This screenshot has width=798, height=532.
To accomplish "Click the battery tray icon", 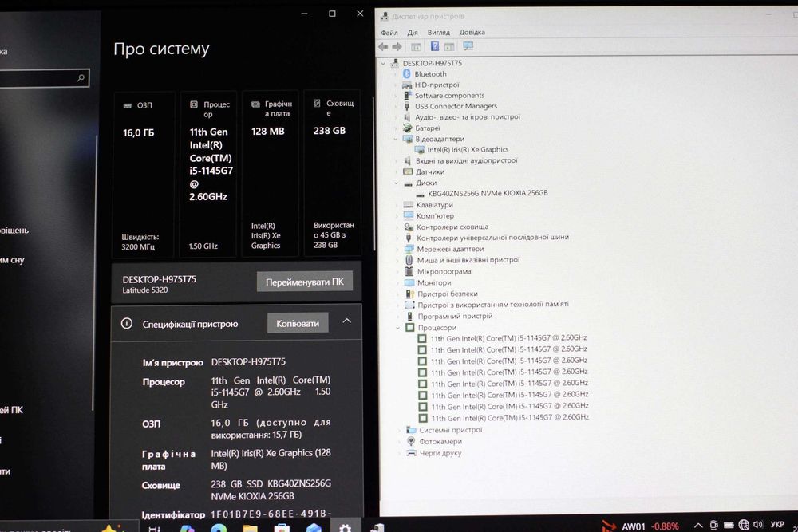I will coord(729,525).
